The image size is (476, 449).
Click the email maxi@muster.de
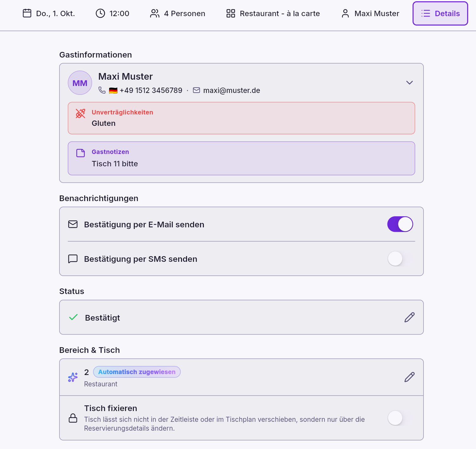pyautogui.click(x=232, y=90)
